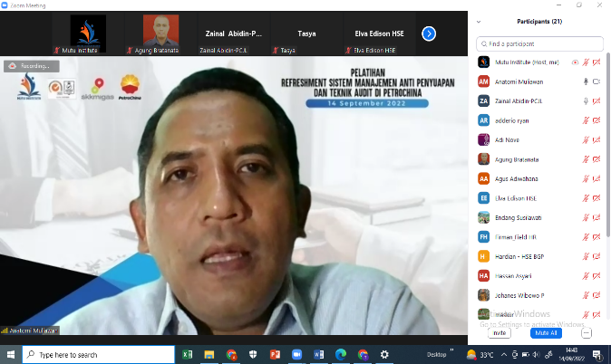Viewport: 611px width, 364px height.
Task: Click the muted microphone icon for Agung Bratanata
Action: (x=586, y=159)
